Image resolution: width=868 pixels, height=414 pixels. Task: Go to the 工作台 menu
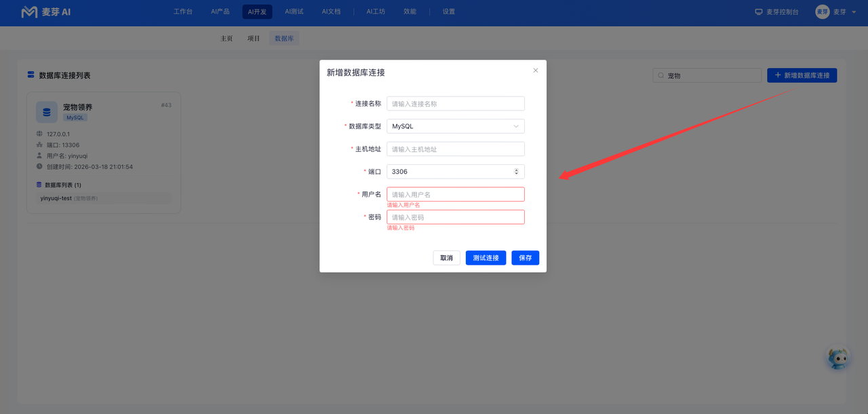tap(183, 12)
